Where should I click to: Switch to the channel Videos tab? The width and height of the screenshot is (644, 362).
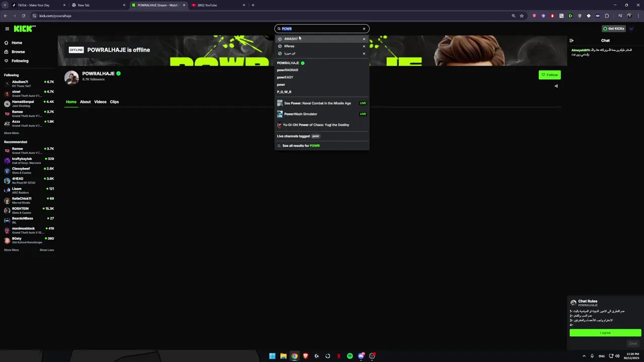point(100,102)
